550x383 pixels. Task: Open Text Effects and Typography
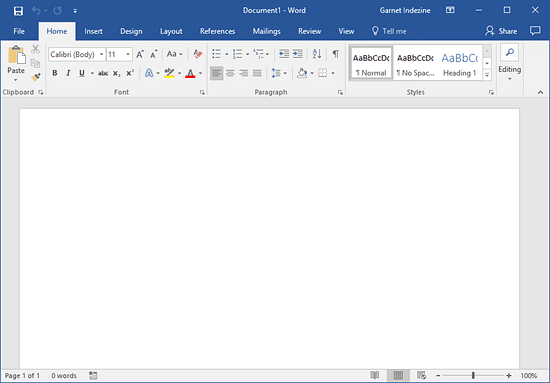pos(149,73)
